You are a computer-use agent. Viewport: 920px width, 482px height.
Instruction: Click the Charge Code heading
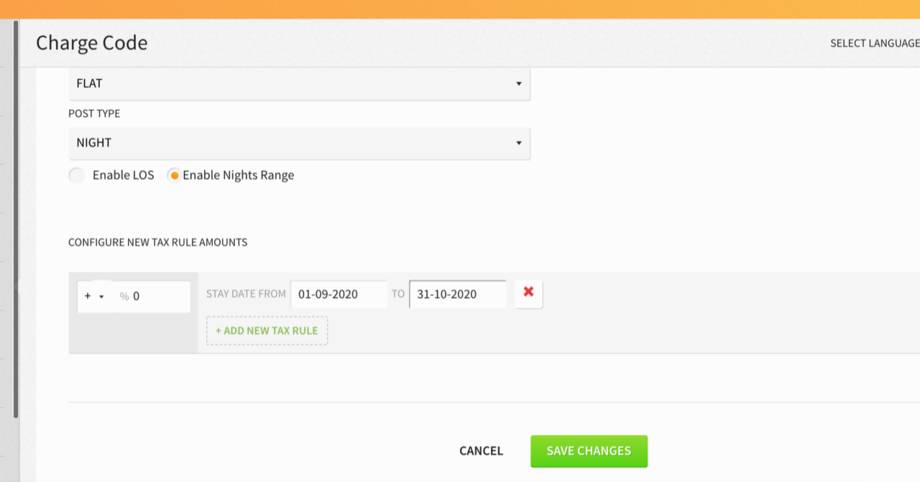92,43
